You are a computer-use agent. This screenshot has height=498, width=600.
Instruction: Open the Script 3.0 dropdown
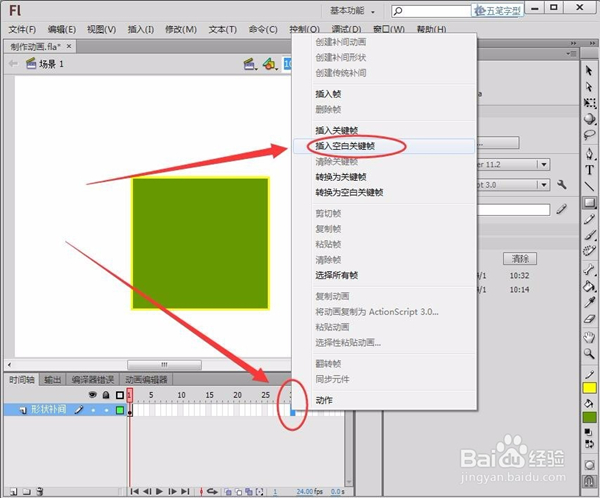pos(543,185)
